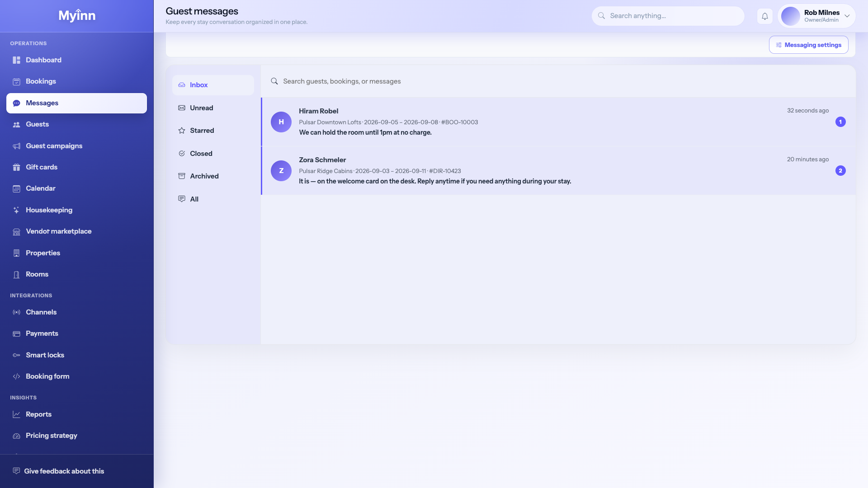Click Zora Schmeler's unread badge 2
868x488 pixels.
coord(840,171)
